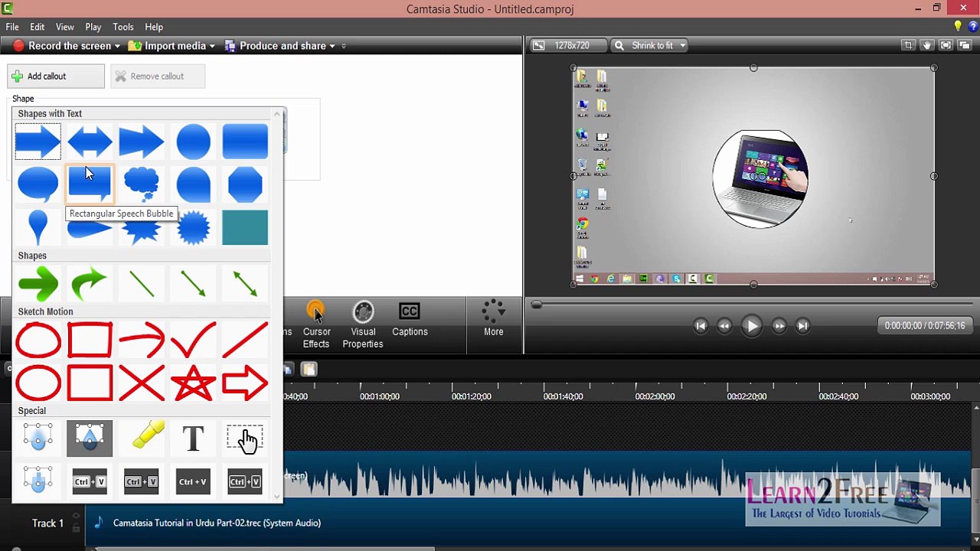The image size is (980, 551).
Task: Toggle crop mode in the preview toolbar
Action: (x=908, y=45)
